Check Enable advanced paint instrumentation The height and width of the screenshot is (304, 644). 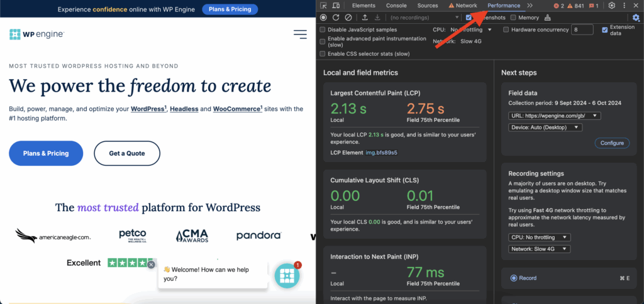pyautogui.click(x=323, y=41)
